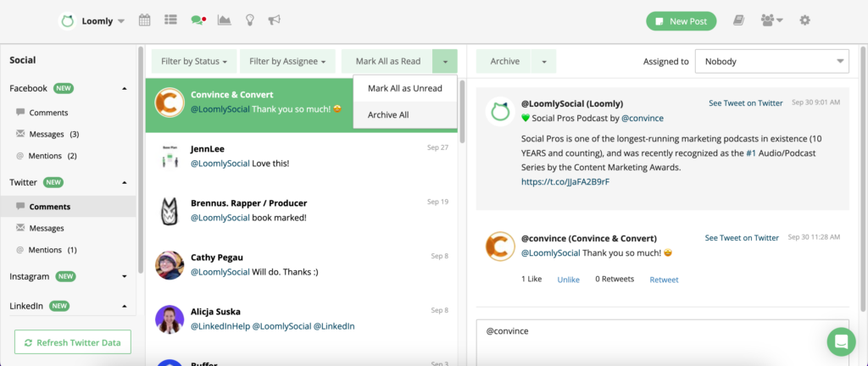Image resolution: width=868 pixels, height=366 pixels.
Task: Open the analytics chart icon
Action: click(x=224, y=20)
